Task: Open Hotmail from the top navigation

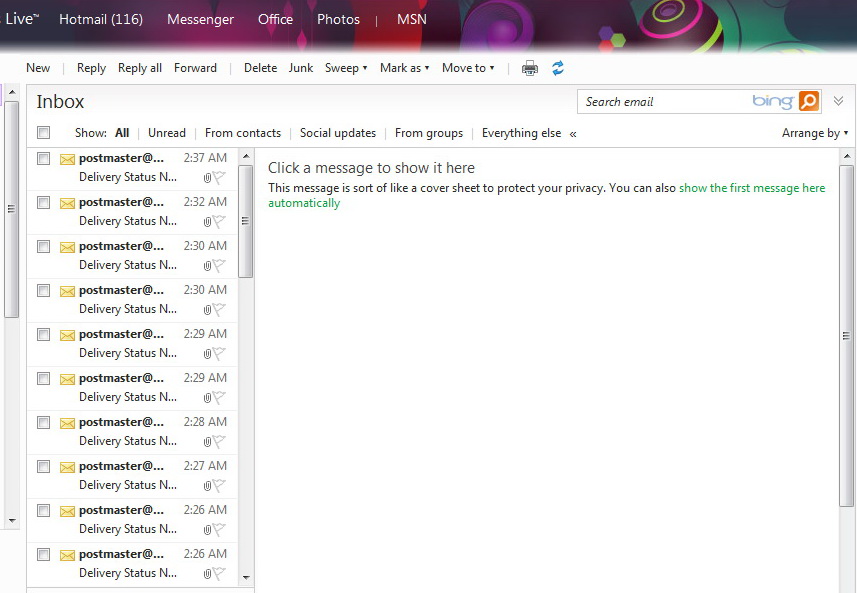Action: point(100,18)
